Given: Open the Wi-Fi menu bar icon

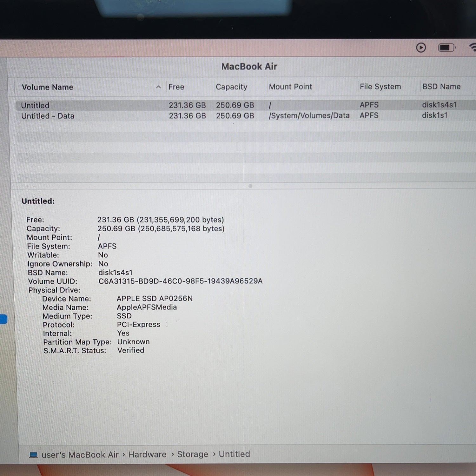Looking at the screenshot, I should (x=473, y=47).
